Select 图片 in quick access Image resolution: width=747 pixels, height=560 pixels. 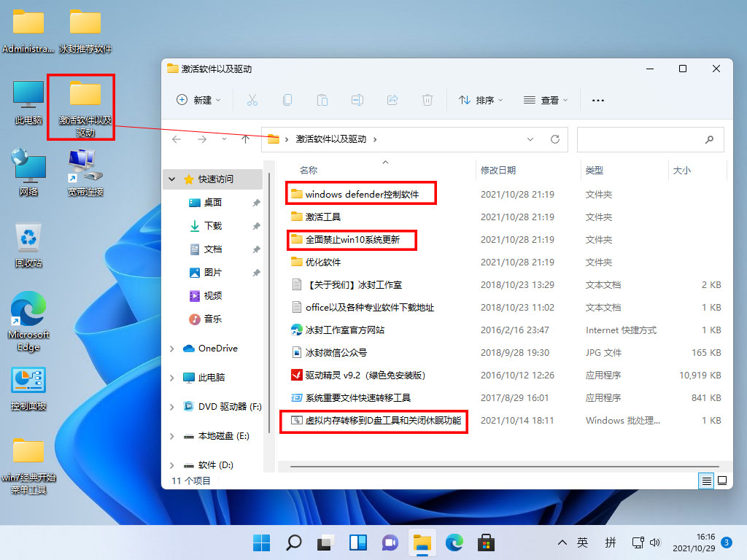213,273
